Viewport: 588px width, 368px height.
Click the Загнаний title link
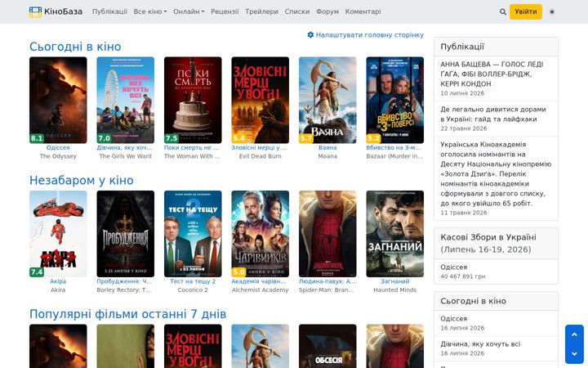[395, 281]
